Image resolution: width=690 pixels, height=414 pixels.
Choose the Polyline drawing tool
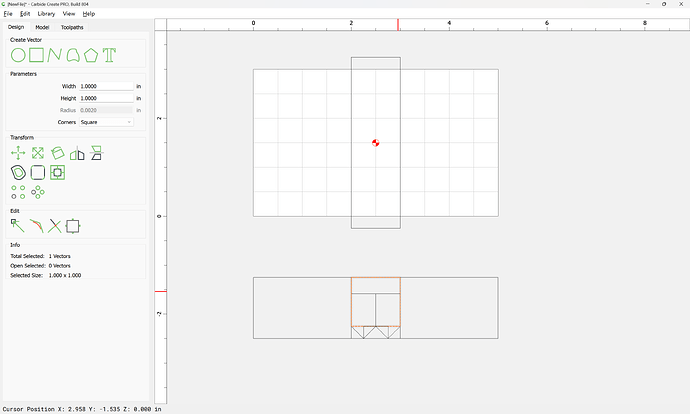(55, 55)
